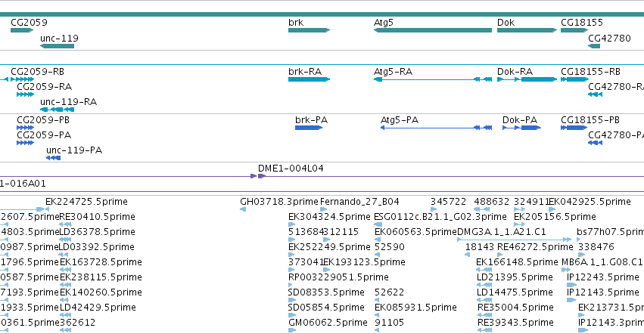
Task: Open the DME1-004L04 clone label
Action: click(x=291, y=169)
